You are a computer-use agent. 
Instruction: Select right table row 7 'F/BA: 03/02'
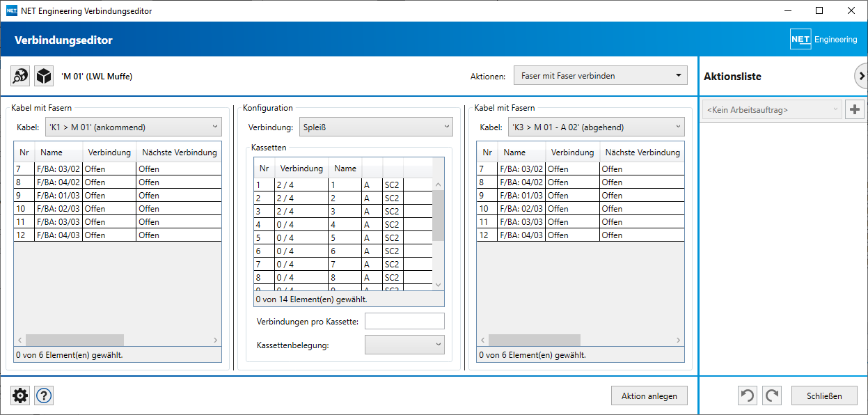click(581, 169)
